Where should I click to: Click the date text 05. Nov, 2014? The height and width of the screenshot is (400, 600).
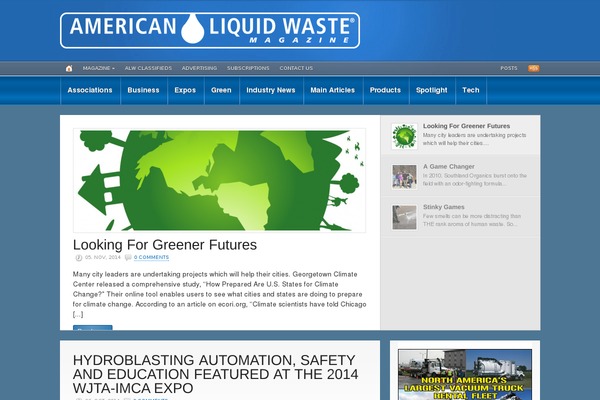pyautogui.click(x=103, y=257)
